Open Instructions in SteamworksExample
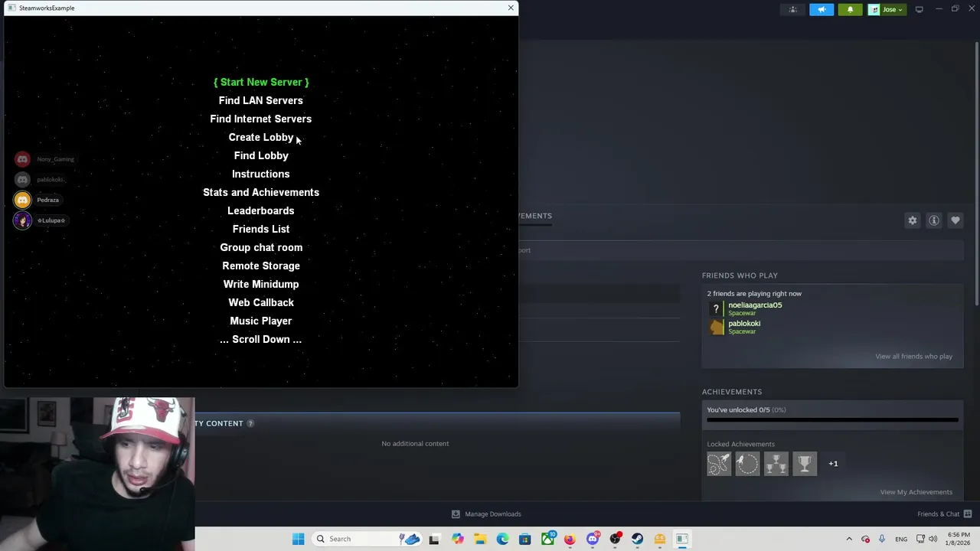This screenshot has width=980, height=551. click(261, 174)
